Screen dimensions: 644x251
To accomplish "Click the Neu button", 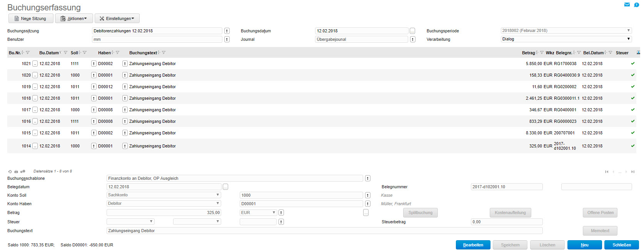I will (x=585, y=245).
